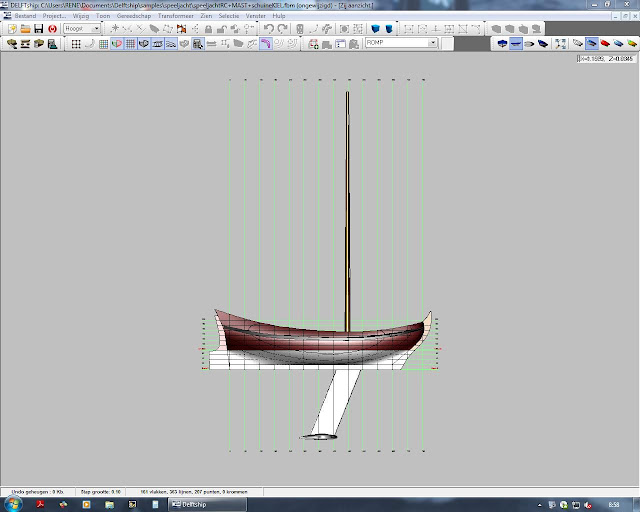Open the Hulp menu

point(279,16)
